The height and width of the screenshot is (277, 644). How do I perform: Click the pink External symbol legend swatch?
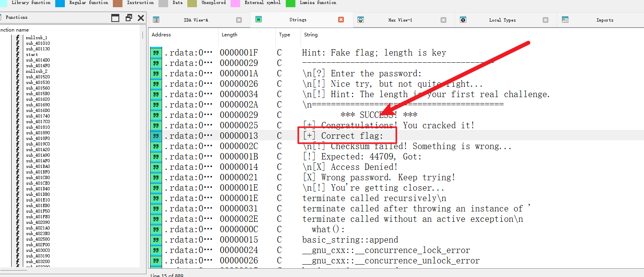pos(235,3)
